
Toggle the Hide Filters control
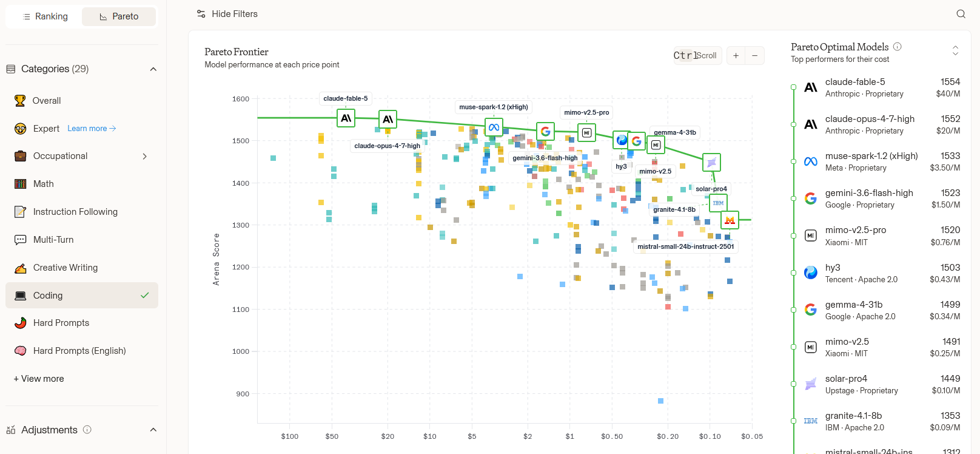coord(227,14)
